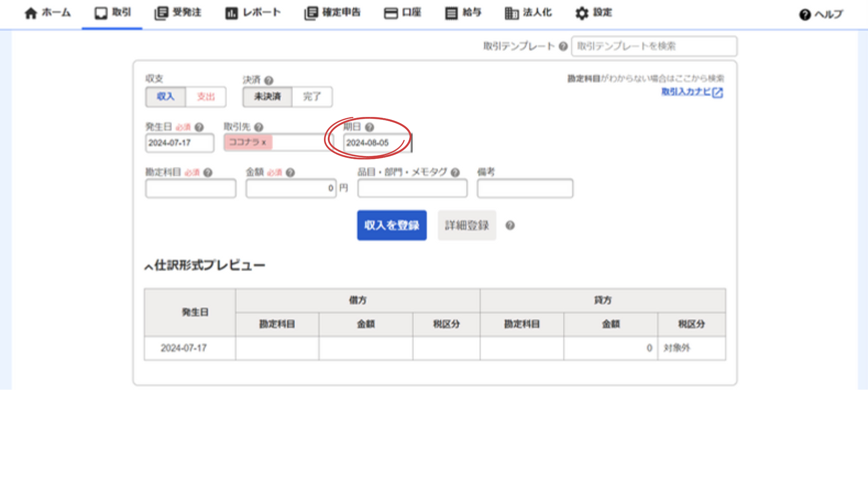Click the 金額 amount input field

291,189
